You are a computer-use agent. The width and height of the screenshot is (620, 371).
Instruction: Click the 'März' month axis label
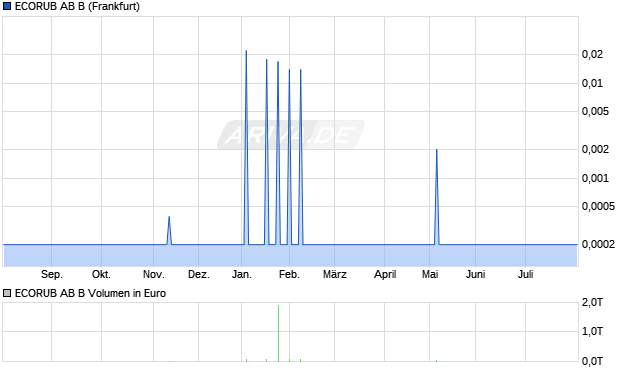tap(335, 274)
